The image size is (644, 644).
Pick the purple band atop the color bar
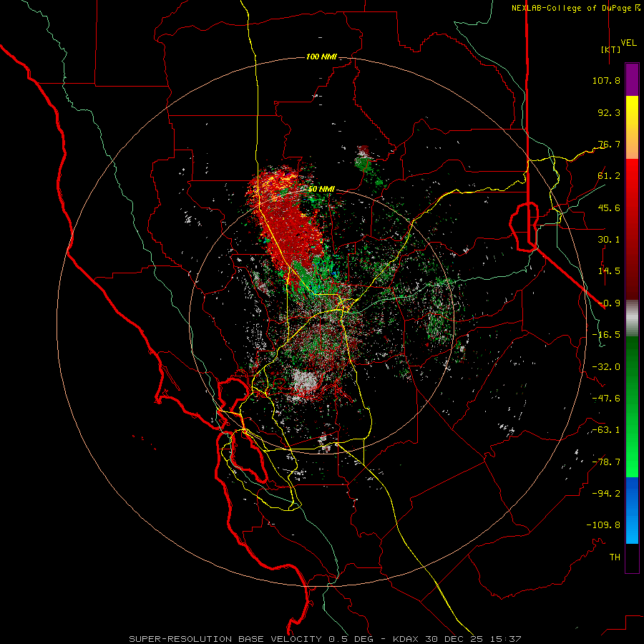tap(632, 79)
